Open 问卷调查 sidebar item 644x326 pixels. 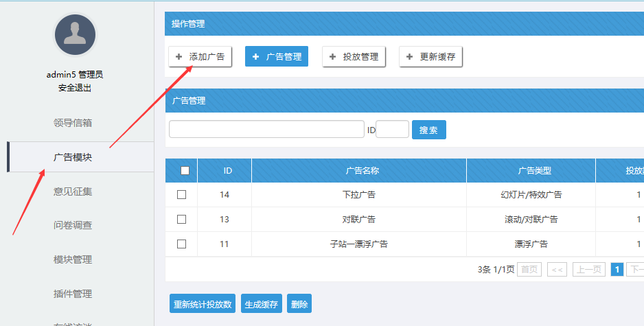(73, 225)
